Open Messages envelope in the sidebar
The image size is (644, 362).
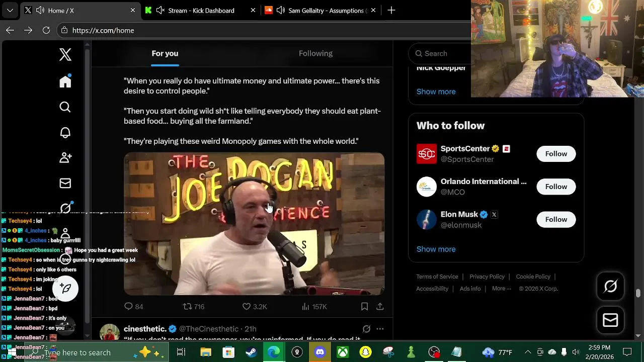tap(65, 184)
